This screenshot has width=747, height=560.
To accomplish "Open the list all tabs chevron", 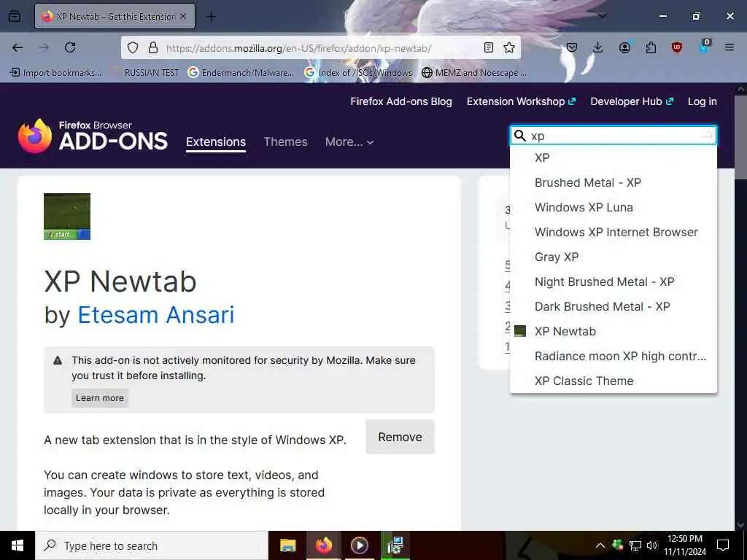I will (603, 16).
